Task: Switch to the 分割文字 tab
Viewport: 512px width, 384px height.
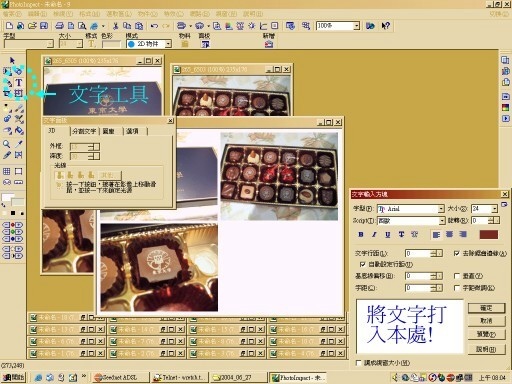Action: (x=84, y=131)
